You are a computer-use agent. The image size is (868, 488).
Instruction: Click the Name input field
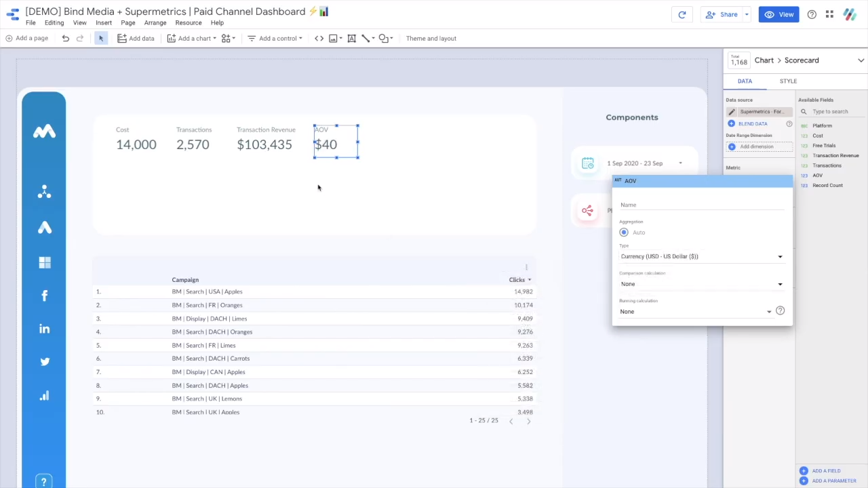pos(701,205)
